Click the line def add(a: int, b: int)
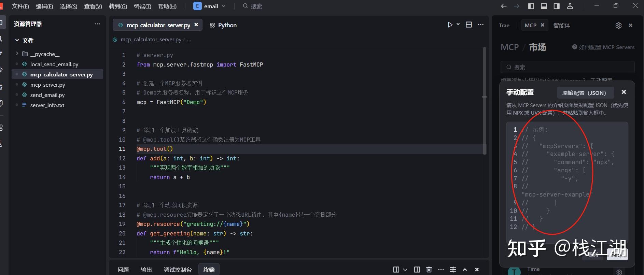Screen dimensions: 644x275 188,158
